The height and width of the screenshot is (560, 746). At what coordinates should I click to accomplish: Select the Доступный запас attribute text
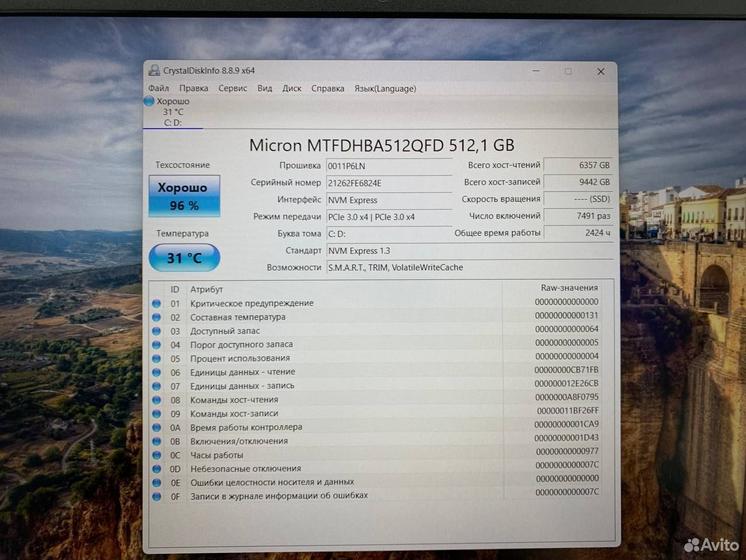click(225, 331)
